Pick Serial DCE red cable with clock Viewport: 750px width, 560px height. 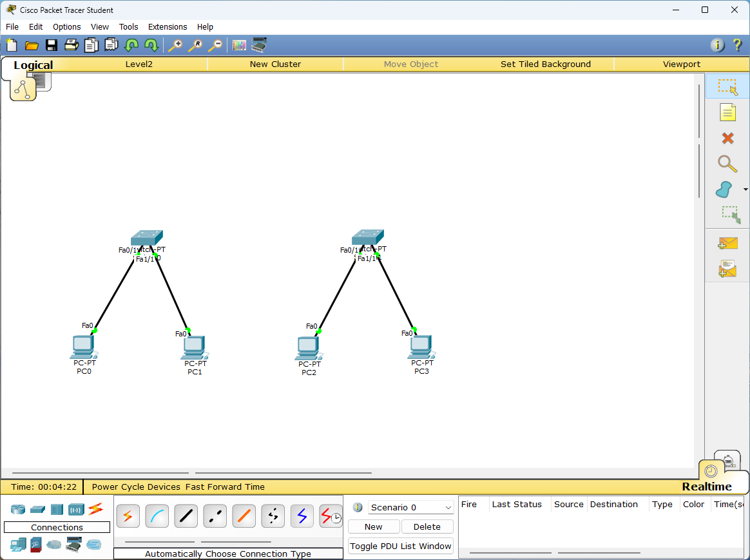pos(331,516)
